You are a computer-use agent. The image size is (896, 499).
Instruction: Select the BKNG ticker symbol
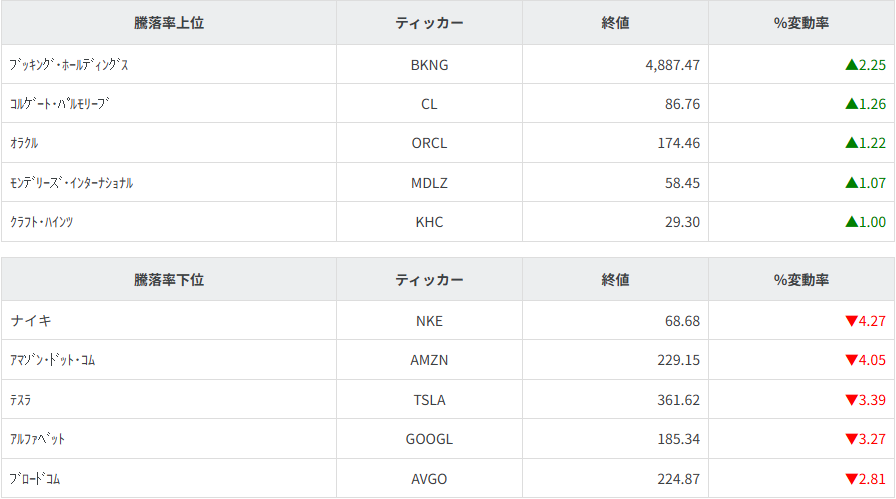click(x=429, y=65)
